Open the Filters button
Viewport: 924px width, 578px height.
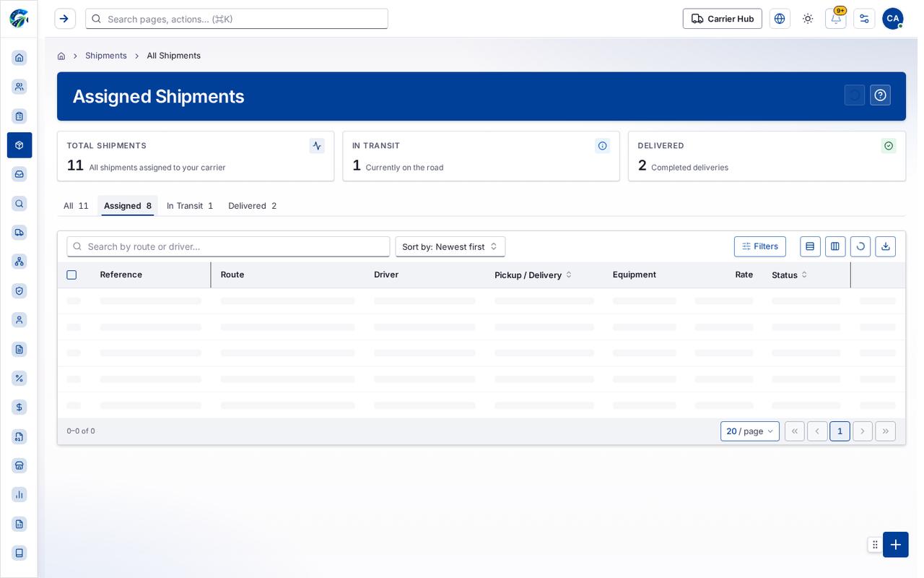click(760, 246)
